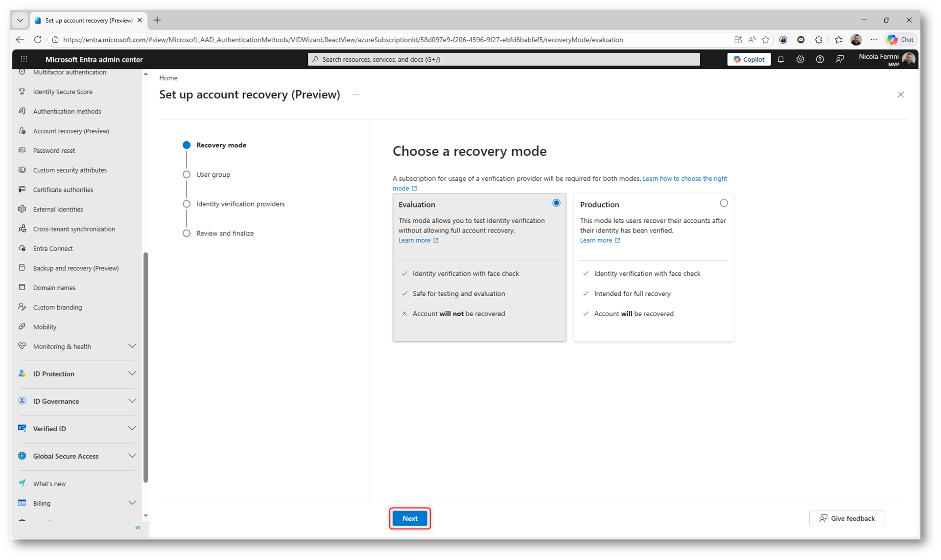Image resolution: width=941 pixels, height=560 pixels.
Task: Click the header feedback person icon
Action: click(840, 59)
